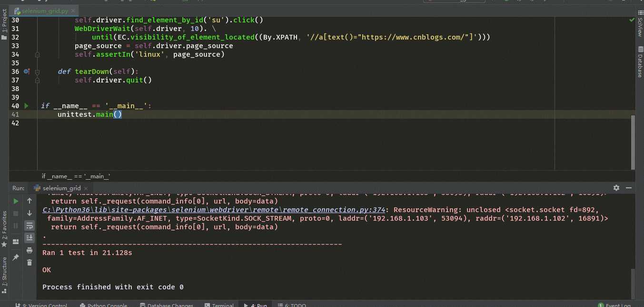Hide the Run tool window with minus icon

click(x=628, y=188)
